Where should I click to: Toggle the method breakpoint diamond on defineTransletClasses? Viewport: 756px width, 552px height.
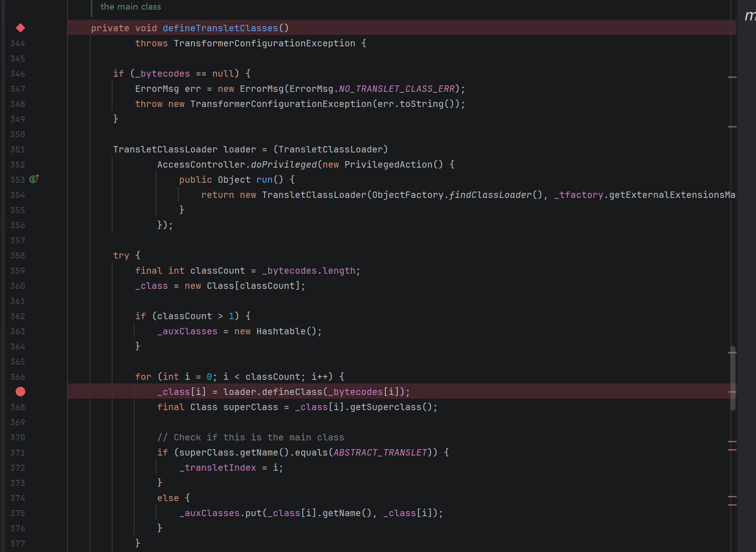tap(20, 28)
